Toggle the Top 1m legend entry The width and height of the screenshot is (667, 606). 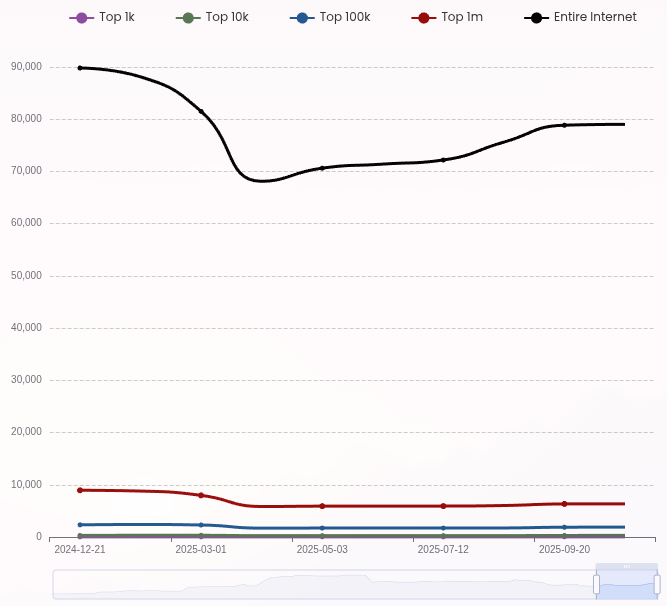(x=449, y=18)
